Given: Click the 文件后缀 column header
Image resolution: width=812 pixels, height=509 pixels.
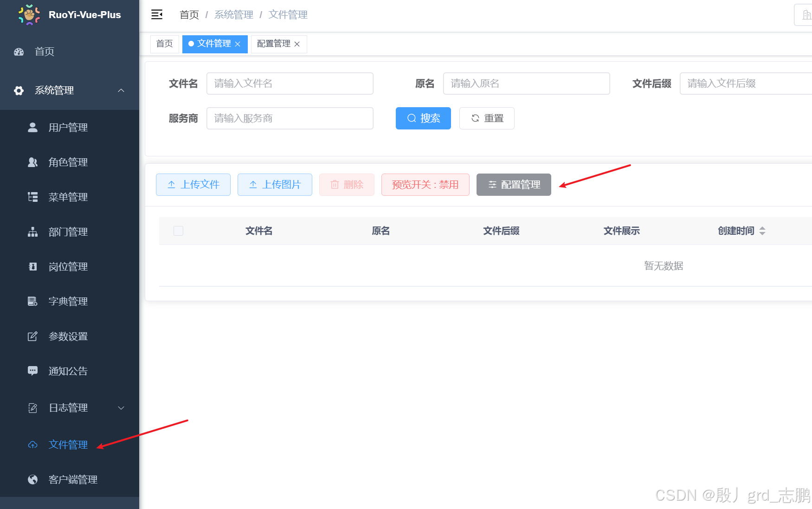Looking at the screenshot, I should [501, 231].
